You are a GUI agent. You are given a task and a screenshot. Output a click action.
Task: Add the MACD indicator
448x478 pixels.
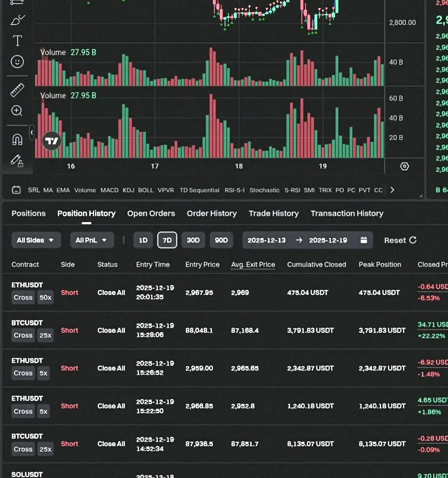(110, 190)
